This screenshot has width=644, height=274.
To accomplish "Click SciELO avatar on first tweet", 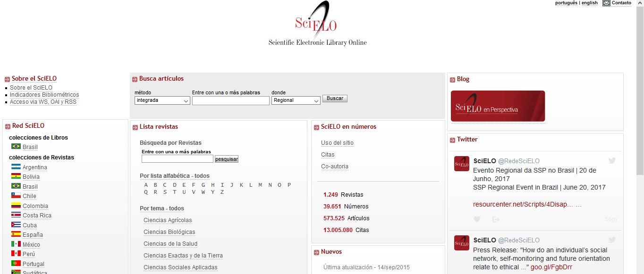I will tap(462, 164).
